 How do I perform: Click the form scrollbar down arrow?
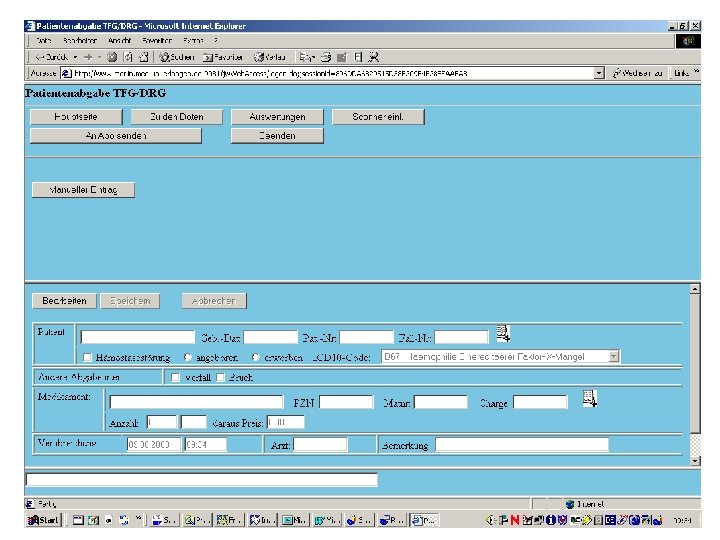click(x=695, y=461)
